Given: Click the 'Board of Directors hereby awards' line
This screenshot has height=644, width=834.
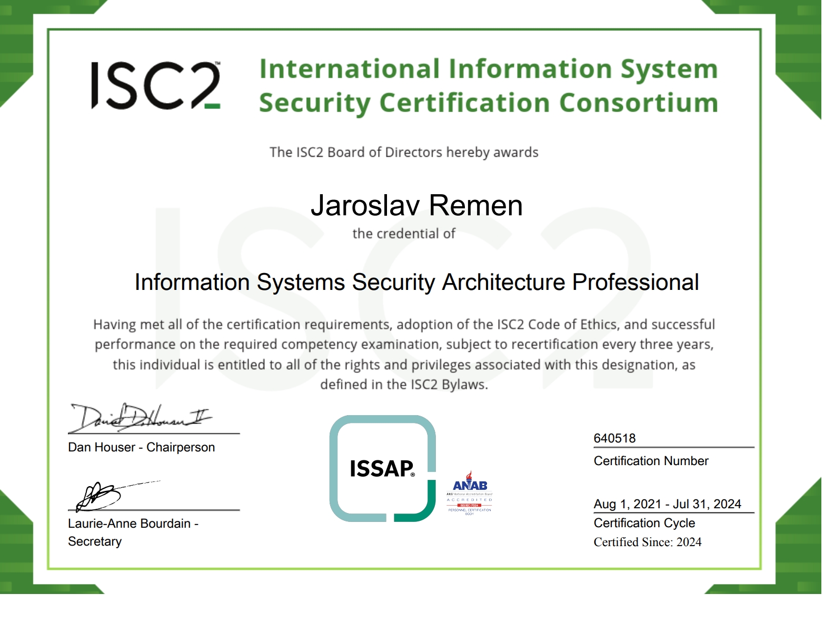Looking at the screenshot, I should point(404,153).
